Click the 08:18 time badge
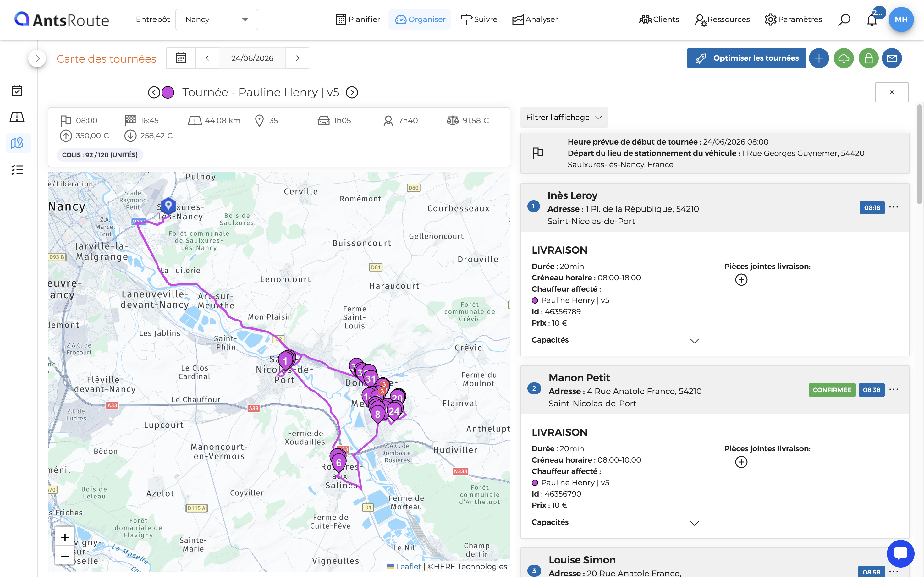 [872, 208]
